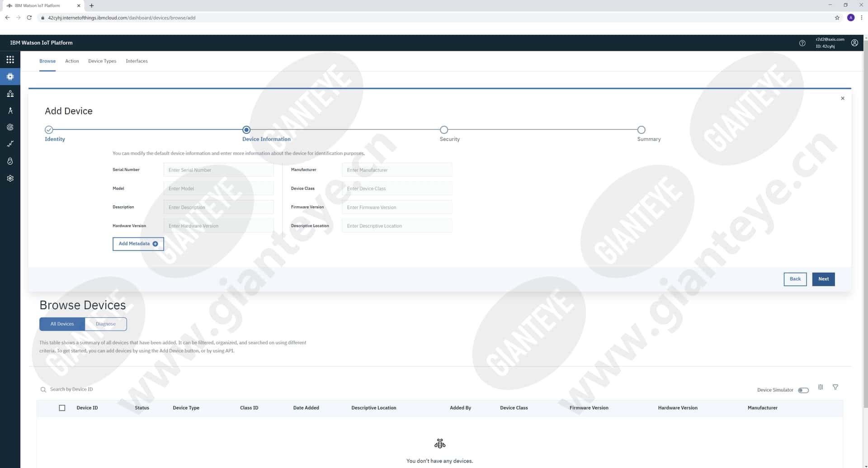This screenshot has height=468, width=868.
Task: Switch to the Interfaces tab
Action: coord(137,61)
